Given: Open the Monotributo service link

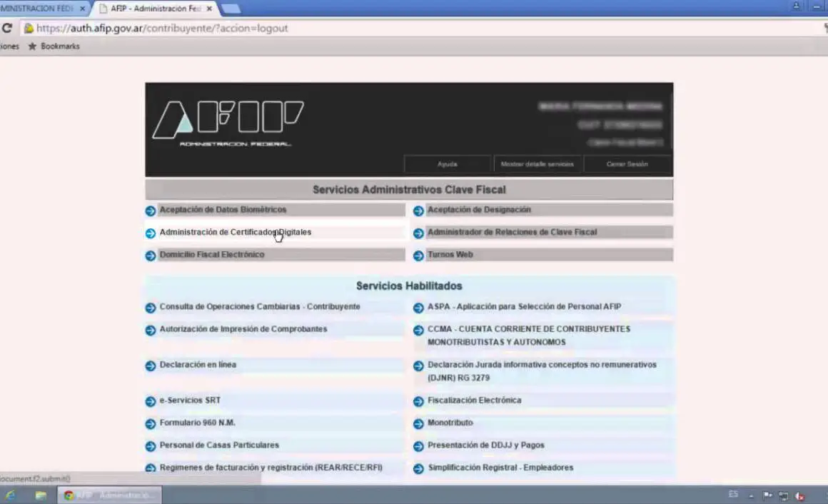Looking at the screenshot, I should (x=450, y=423).
